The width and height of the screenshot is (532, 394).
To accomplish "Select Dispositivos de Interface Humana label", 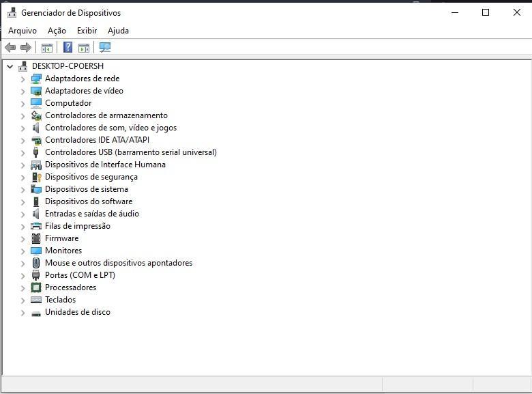I will pyautogui.click(x=105, y=165).
